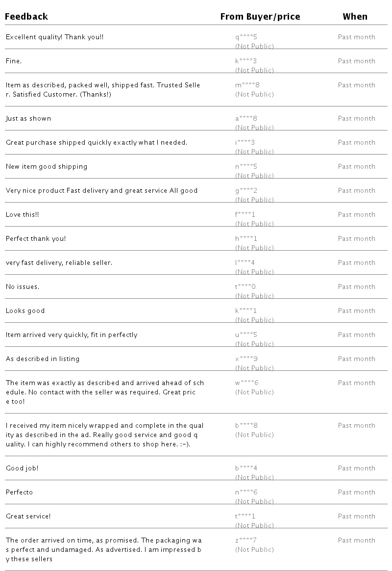
Task: Select the 'Excellent quality! Thank you!!' feedback text
Action: pos(54,37)
